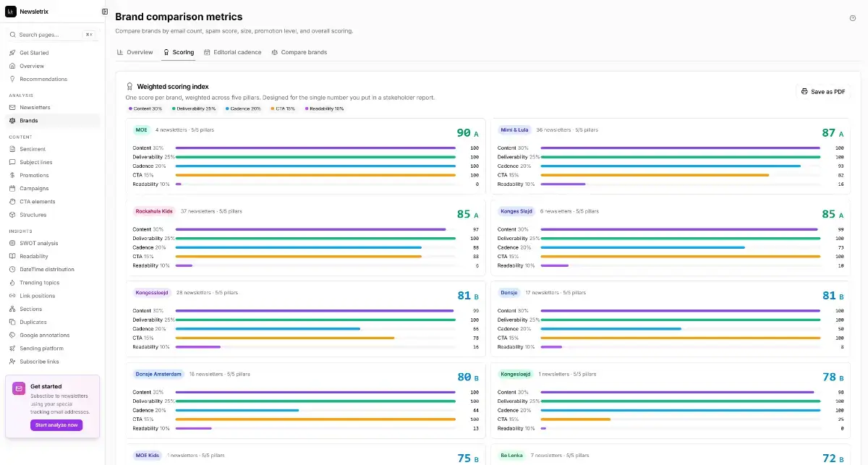This screenshot has height=465, width=868.
Task: Open the Sentiment page link
Action: pos(33,149)
